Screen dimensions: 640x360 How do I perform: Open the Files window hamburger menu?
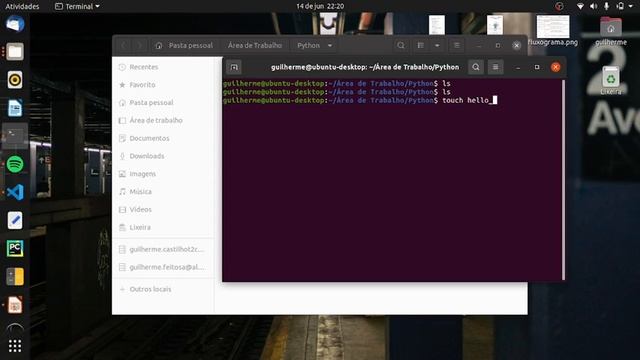456,45
